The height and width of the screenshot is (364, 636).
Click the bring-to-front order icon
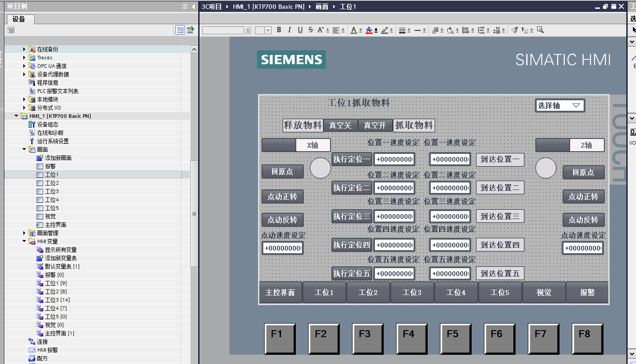pyautogui.click(x=436, y=30)
